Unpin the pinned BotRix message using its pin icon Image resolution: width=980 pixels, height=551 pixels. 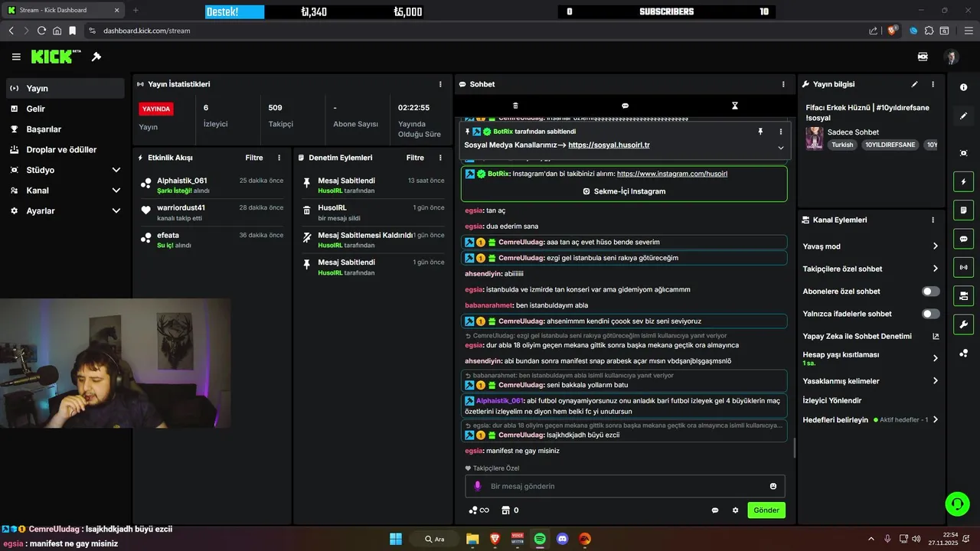[x=760, y=132]
